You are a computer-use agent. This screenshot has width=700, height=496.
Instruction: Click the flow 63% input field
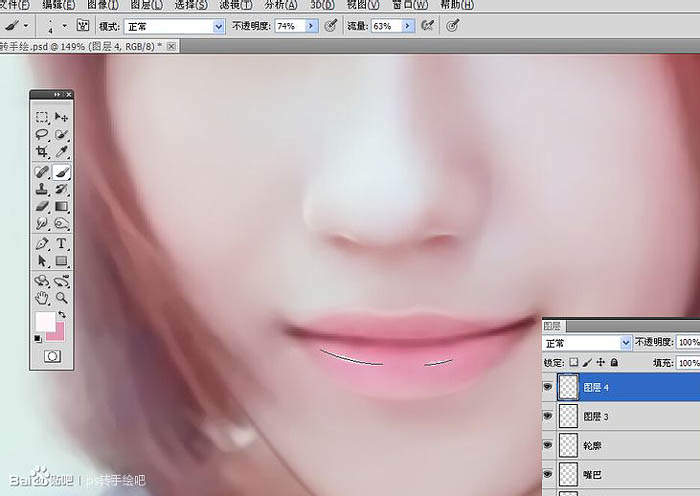(384, 26)
